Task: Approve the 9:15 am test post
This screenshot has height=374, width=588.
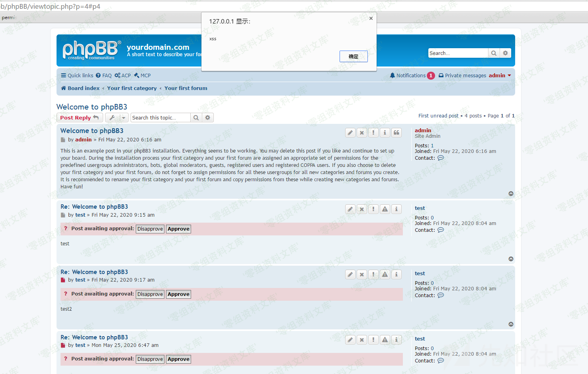Action: click(x=178, y=229)
